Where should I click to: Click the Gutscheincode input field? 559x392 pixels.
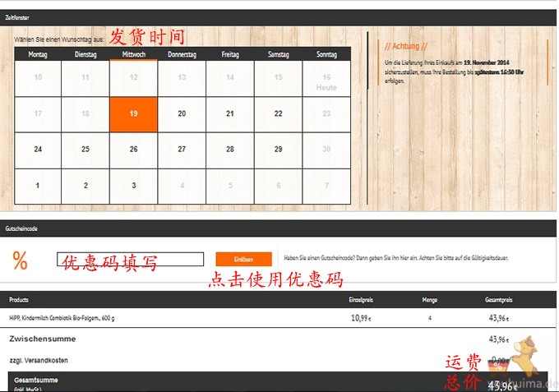(x=130, y=260)
